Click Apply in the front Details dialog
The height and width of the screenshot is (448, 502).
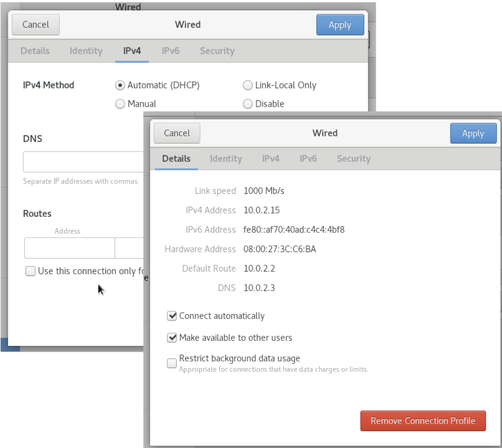click(473, 133)
